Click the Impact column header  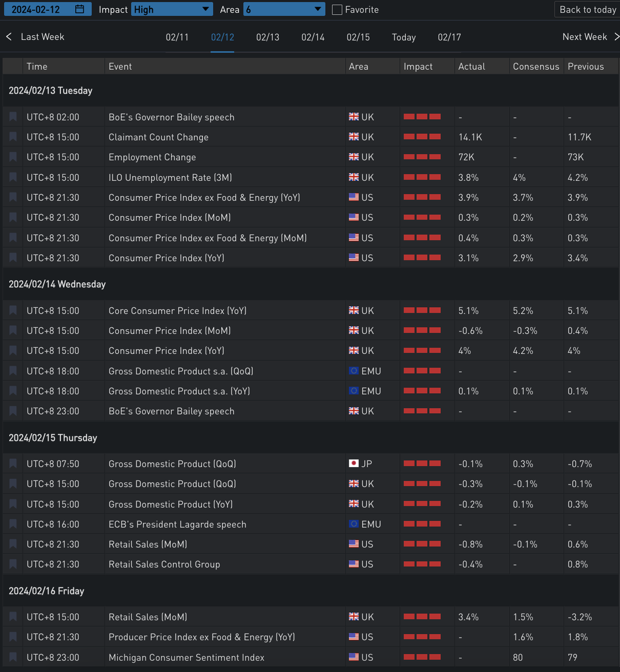coord(418,67)
